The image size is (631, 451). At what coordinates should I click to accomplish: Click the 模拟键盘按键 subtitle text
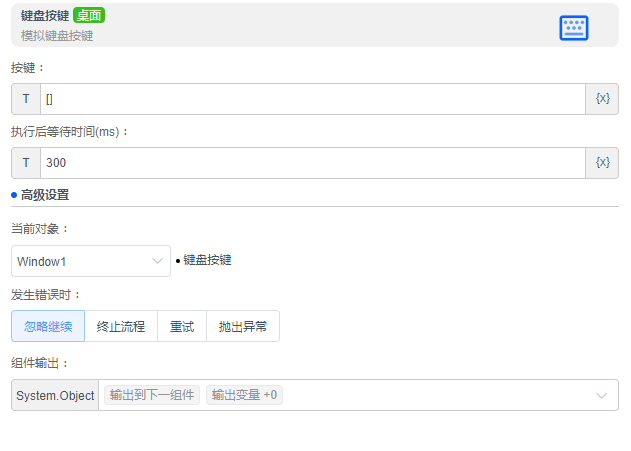pos(57,36)
